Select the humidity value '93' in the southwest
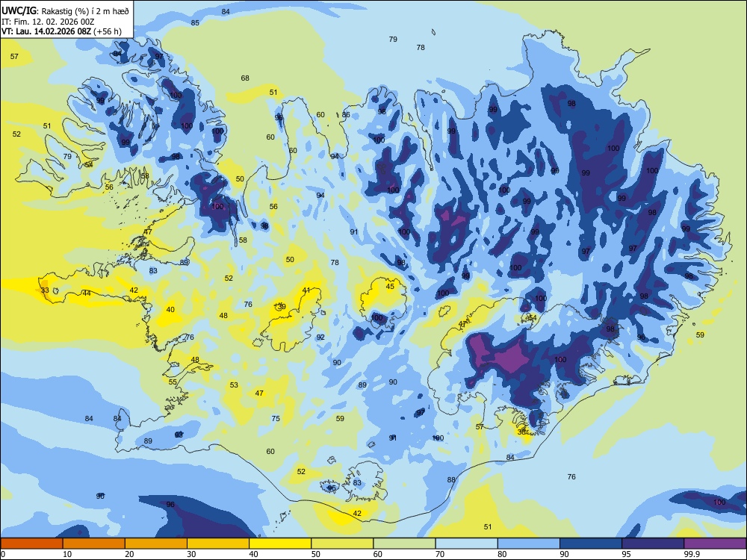The image size is (747, 560). pyautogui.click(x=179, y=435)
